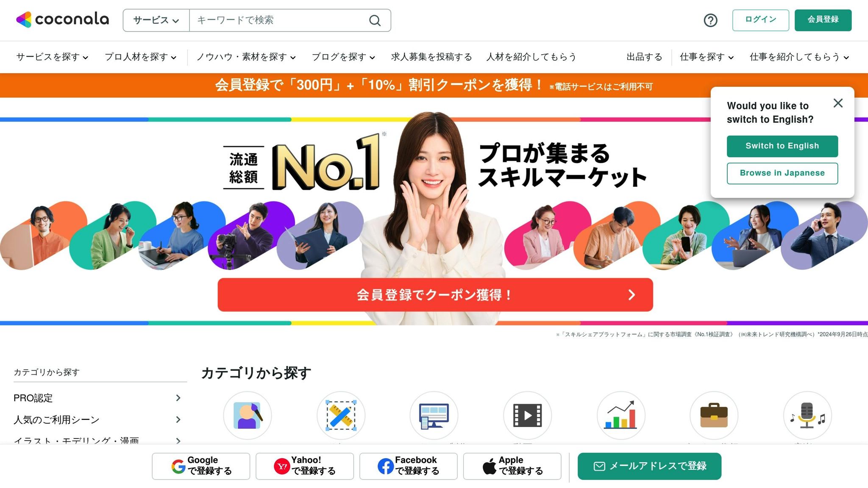Focus the keyword search input field
The width and height of the screenshot is (868, 488).
(279, 20)
